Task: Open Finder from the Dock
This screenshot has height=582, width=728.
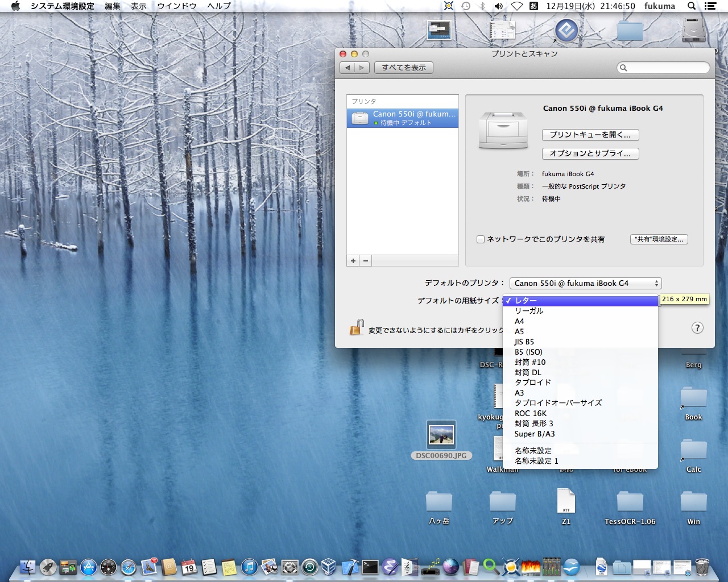Action: (27, 567)
